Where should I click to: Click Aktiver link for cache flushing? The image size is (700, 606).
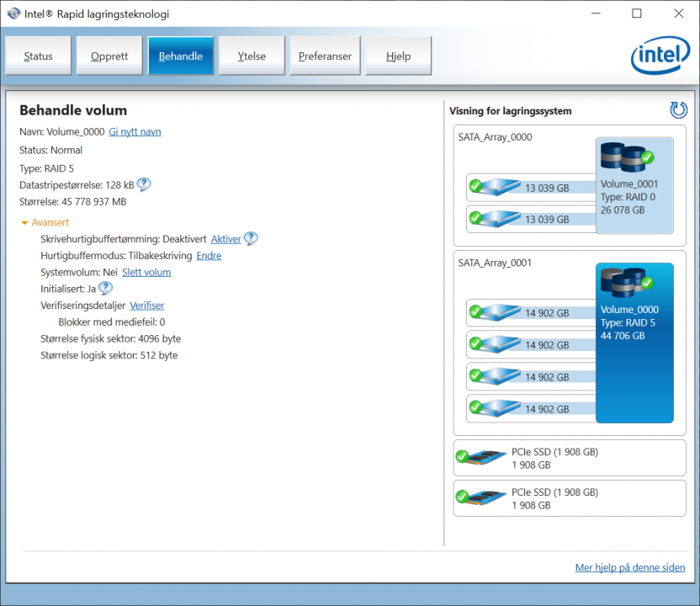(x=225, y=239)
